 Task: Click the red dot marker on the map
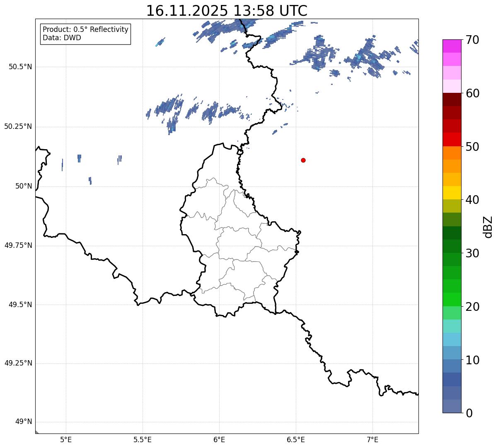(x=303, y=160)
